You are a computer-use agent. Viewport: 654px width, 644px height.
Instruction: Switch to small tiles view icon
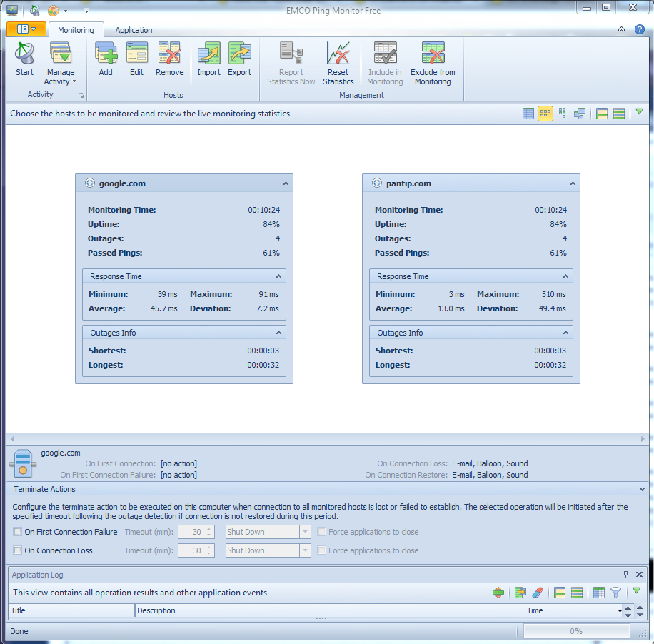click(x=562, y=114)
